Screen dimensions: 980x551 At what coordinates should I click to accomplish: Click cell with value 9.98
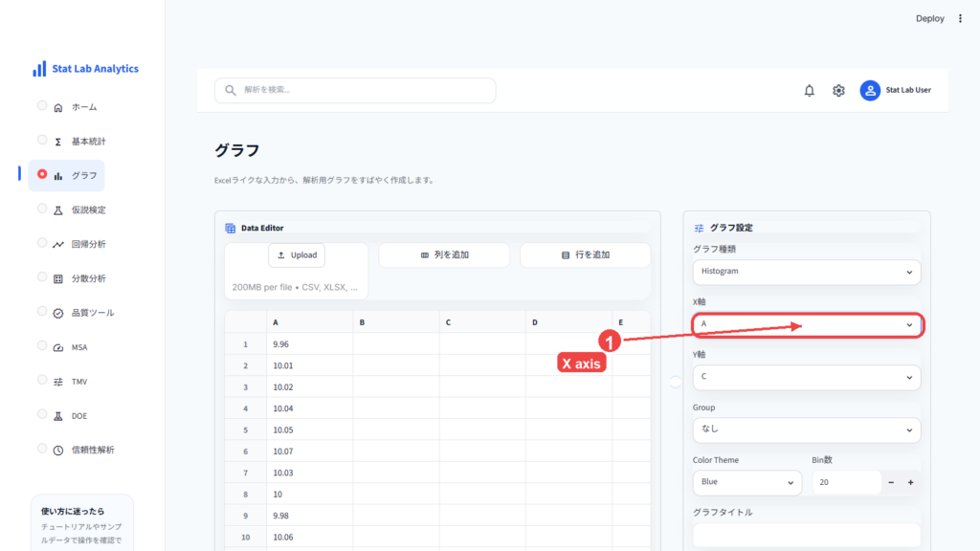[x=309, y=516]
